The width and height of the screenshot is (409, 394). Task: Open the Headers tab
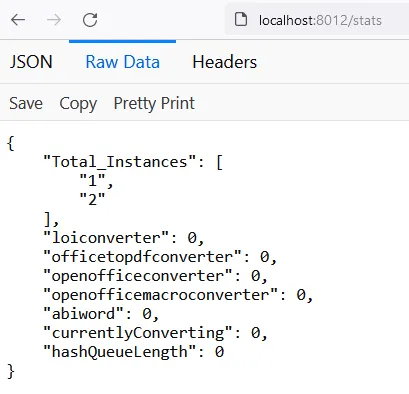(225, 62)
